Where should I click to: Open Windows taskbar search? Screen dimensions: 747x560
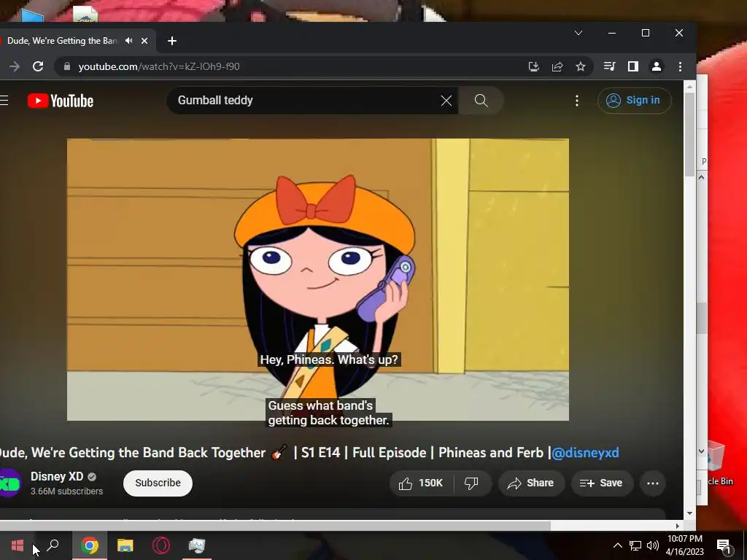tap(53, 545)
